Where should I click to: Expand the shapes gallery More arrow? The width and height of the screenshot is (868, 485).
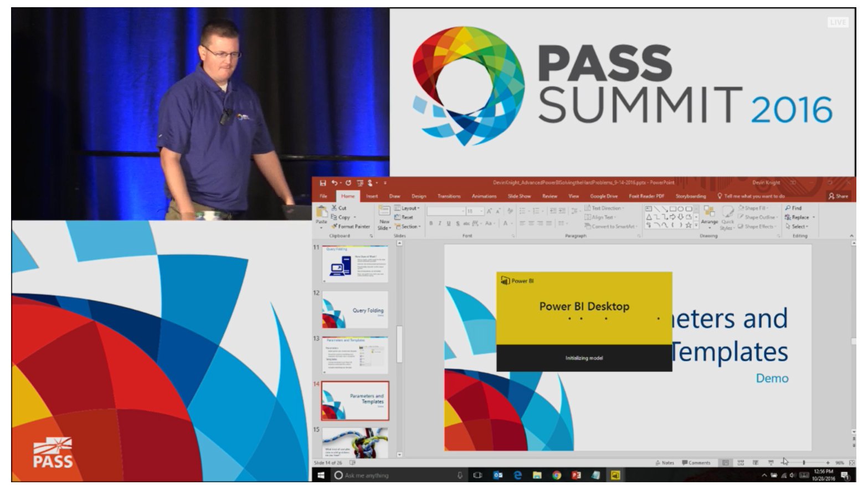(x=696, y=225)
